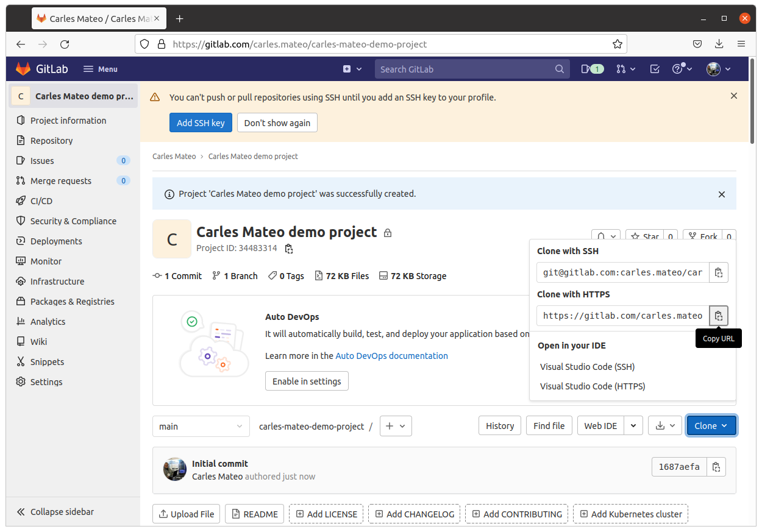Click the Deployments sidebar icon
The width and height of the screenshot is (762, 532).
[21, 241]
